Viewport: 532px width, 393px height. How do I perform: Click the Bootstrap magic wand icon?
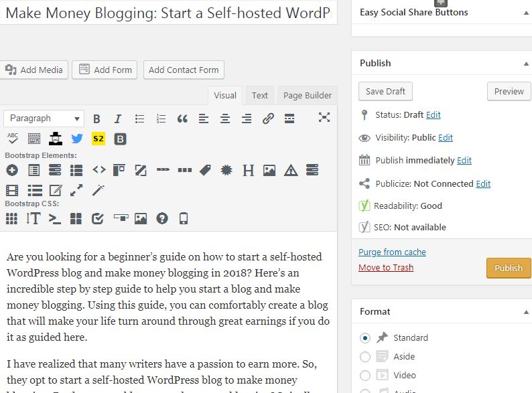98,190
